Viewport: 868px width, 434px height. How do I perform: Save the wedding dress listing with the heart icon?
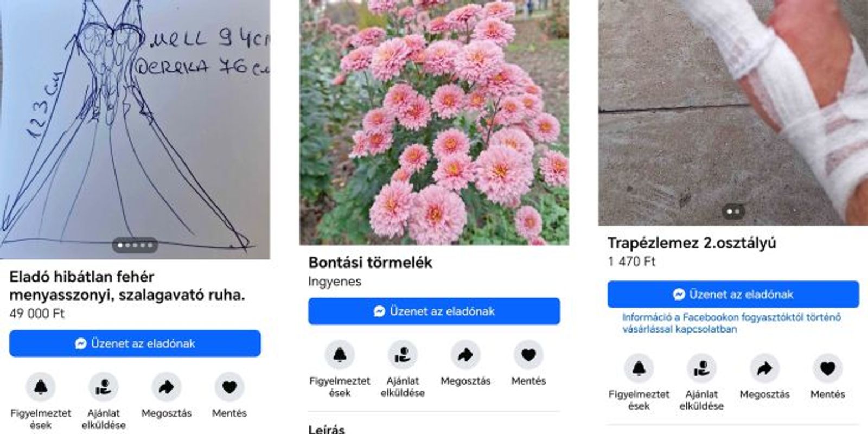229,387
